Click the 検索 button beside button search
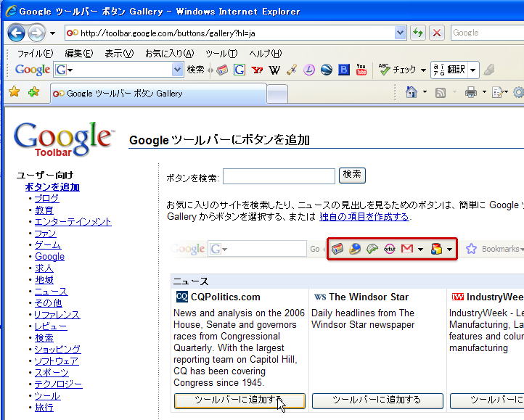This screenshot has height=420, width=524. click(x=352, y=175)
